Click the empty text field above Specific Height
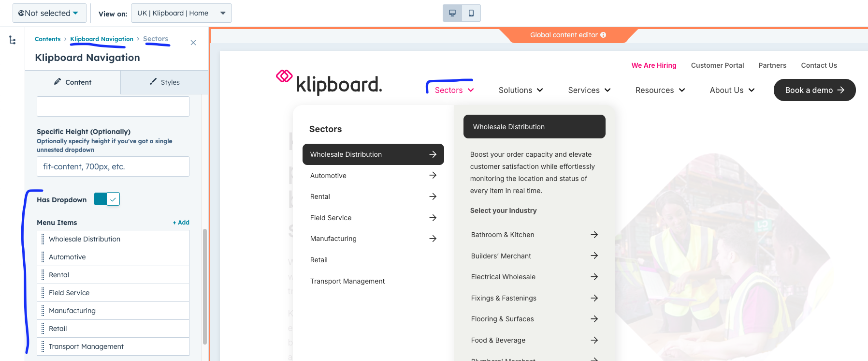The image size is (868, 361). pyautogui.click(x=113, y=106)
